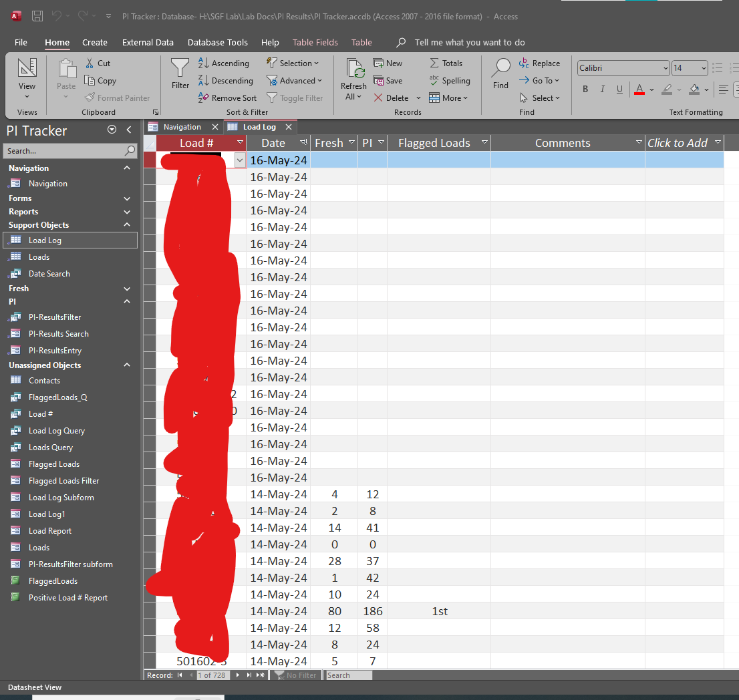Viewport: 739px width, 700px height.
Task: Toggle Italic text formatting
Action: click(602, 90)
